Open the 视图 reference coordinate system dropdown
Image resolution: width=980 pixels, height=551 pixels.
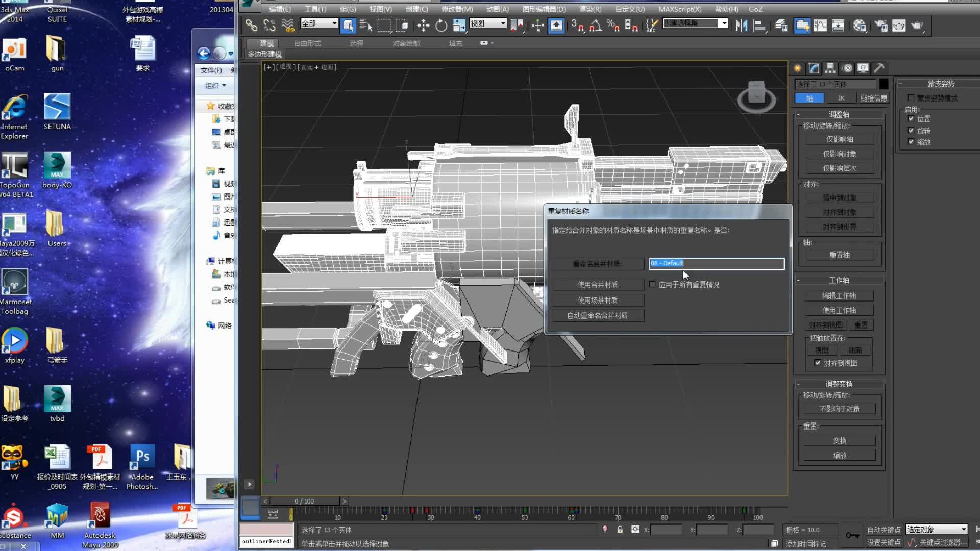502,23
